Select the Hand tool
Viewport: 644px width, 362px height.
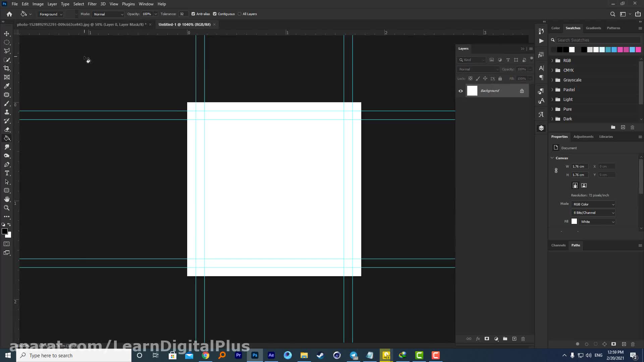click(7, 199)
